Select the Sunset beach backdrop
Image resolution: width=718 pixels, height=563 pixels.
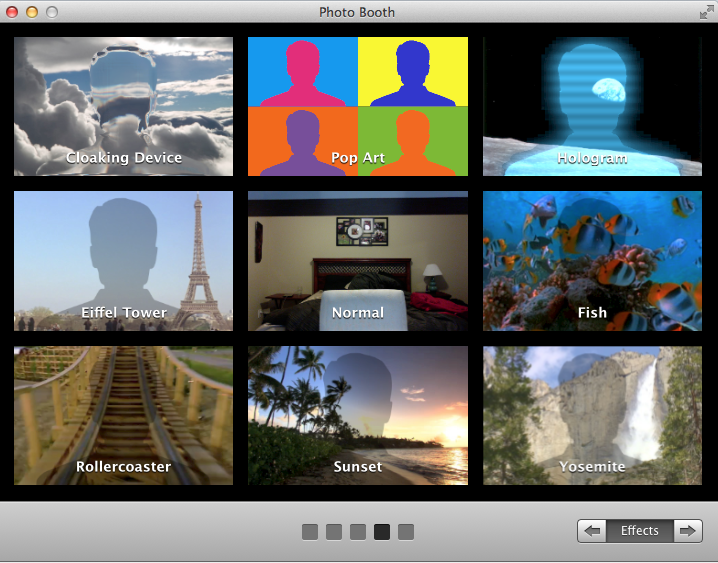click(x=358, y=416)
